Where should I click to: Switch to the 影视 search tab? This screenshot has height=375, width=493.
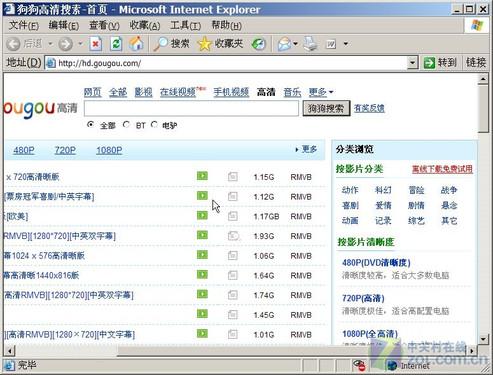143,92
